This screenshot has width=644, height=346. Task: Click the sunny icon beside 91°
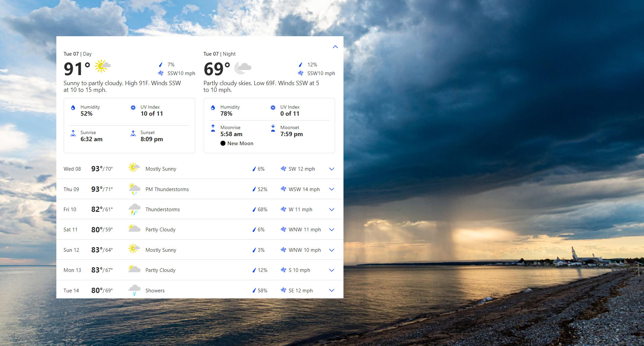pyautogui.click(x=102, y=66)
